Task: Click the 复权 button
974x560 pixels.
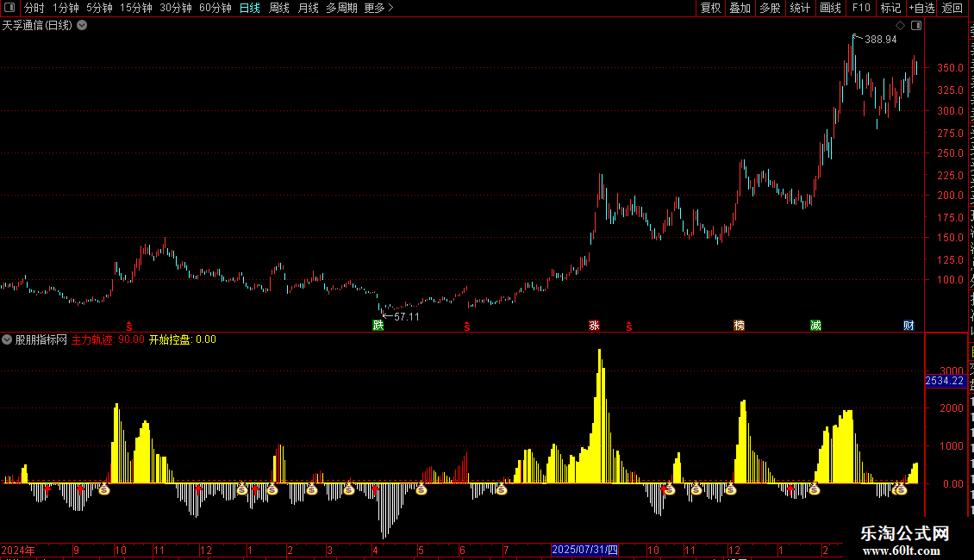Action: (710, 8)
